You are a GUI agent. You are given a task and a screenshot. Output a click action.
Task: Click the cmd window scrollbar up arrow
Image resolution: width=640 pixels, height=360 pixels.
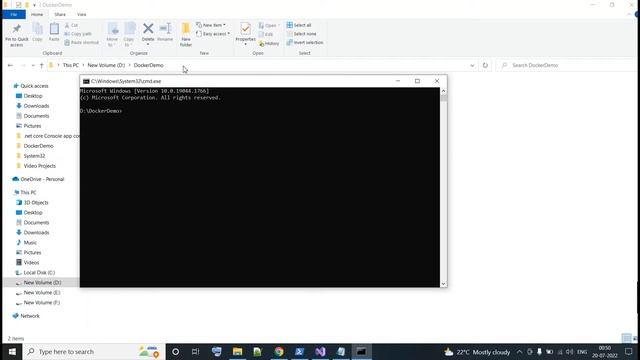coord(443,91)
